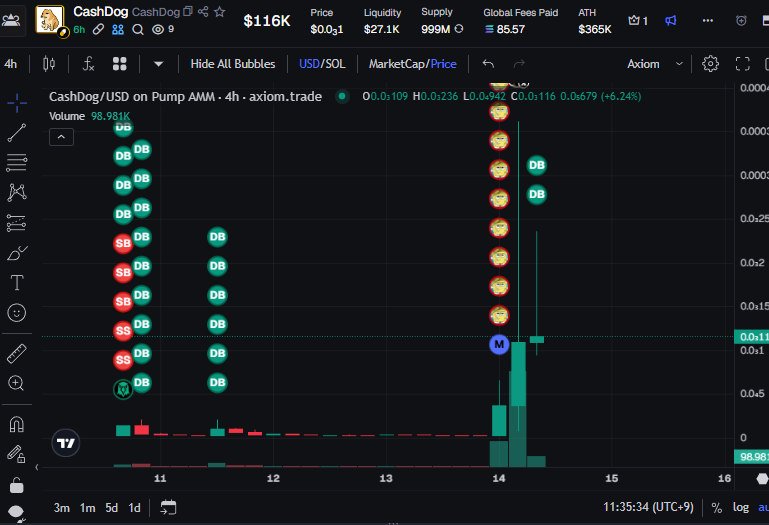Select the trend line drawing tool
The width and height of the screenshot is (769, 525).
click(17, 132)
